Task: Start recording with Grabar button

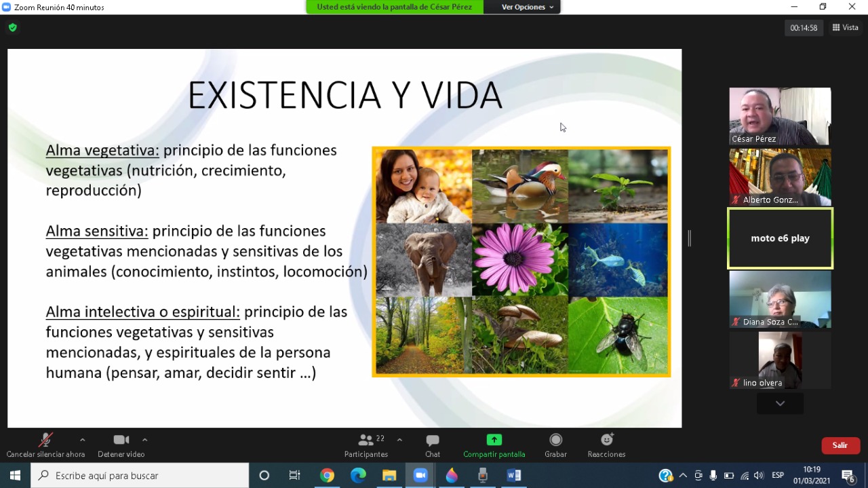Action: 555,445
